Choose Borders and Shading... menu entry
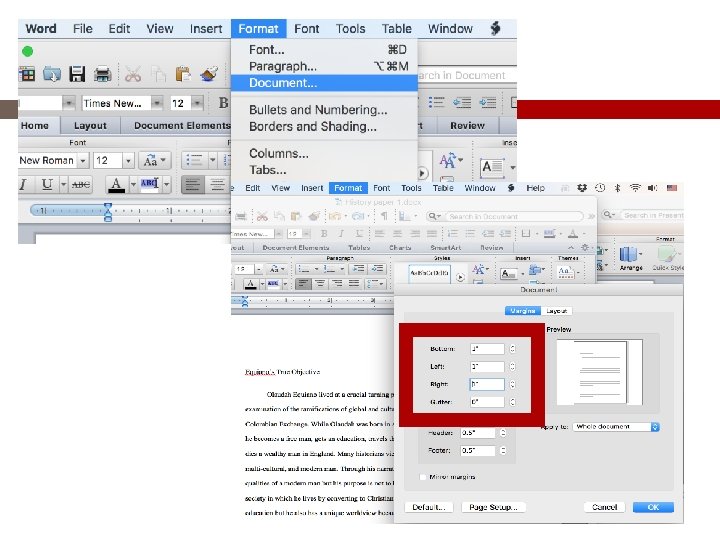 pos(324,126)
